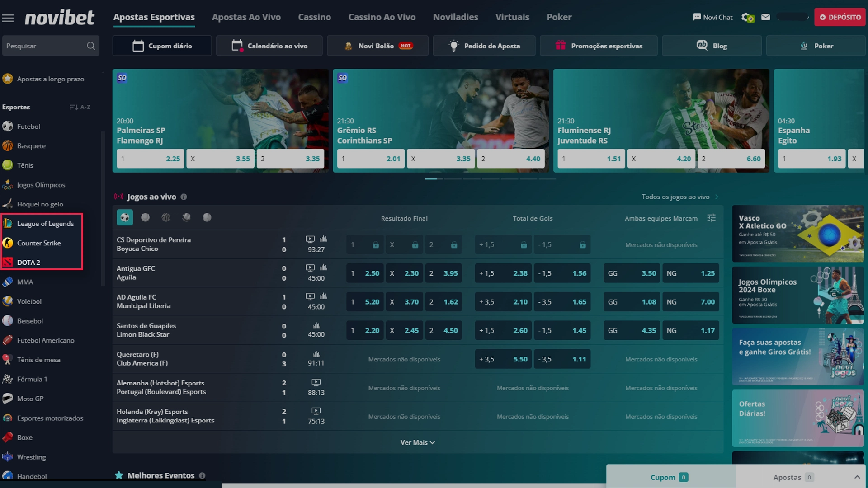Open Ofertas Diárias promo banner
The image size is (868, 488).
coord(798,418)
